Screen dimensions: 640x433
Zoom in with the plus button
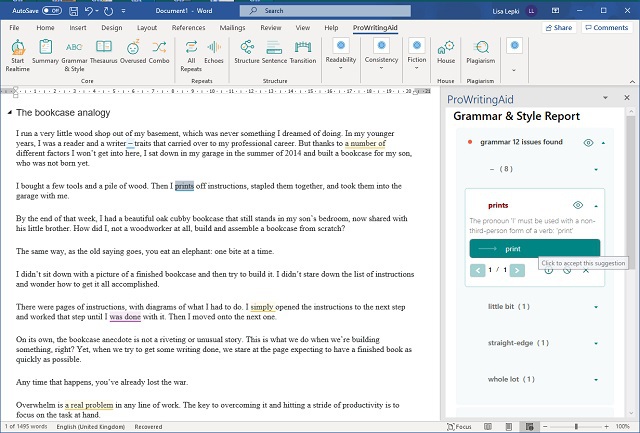pos(607,427)
